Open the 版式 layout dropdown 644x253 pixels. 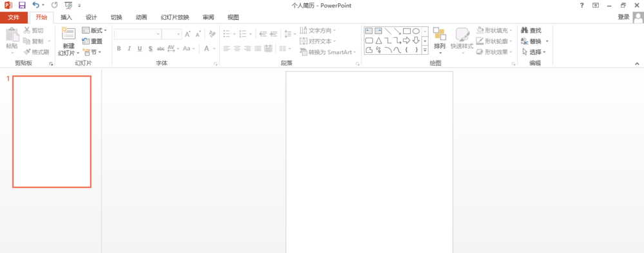tap(95, 30)
